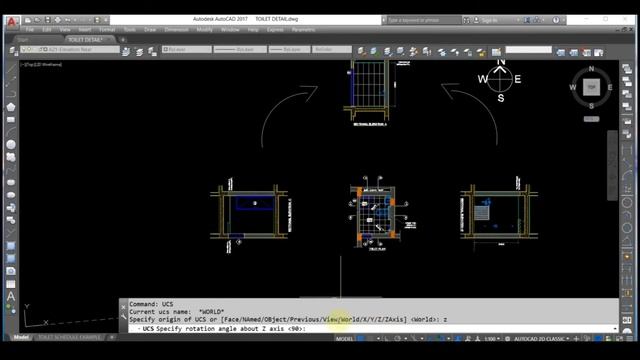
Task: Switch to MODEL space in status bar
Action: [x=344, y=338]
